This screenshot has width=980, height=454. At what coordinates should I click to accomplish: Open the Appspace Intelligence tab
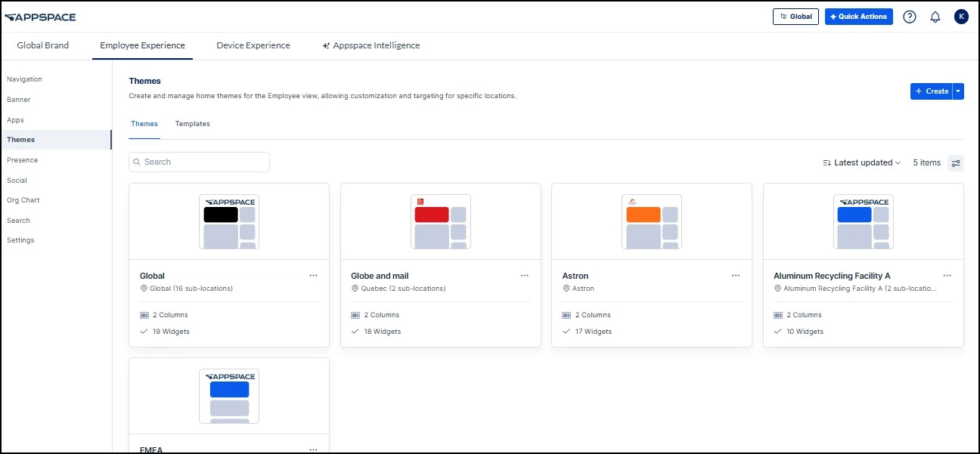[x=371, y=45]
